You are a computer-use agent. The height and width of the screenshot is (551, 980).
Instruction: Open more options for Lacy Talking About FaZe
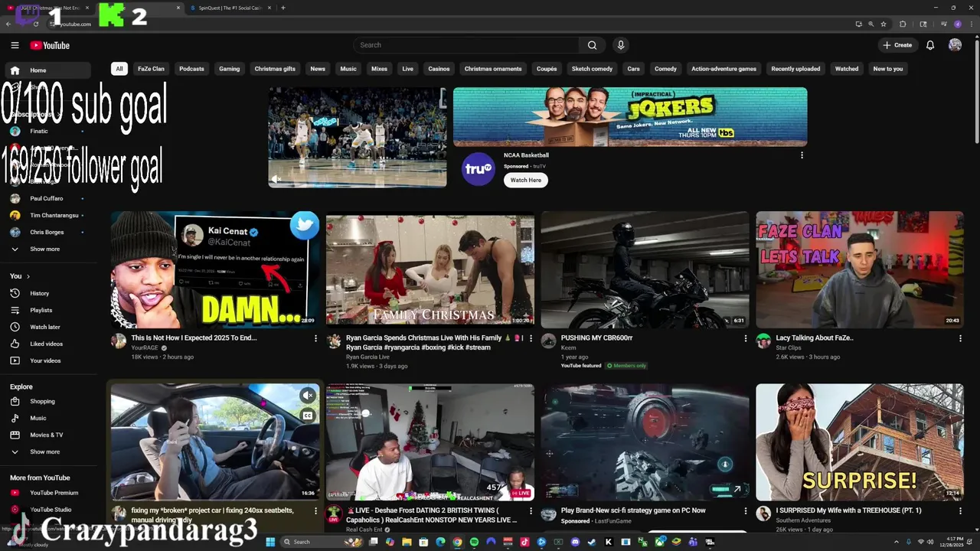960,338
